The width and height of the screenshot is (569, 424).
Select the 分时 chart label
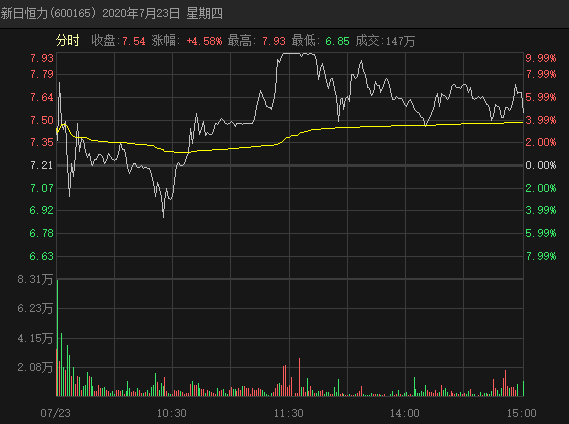pos(67,40)
